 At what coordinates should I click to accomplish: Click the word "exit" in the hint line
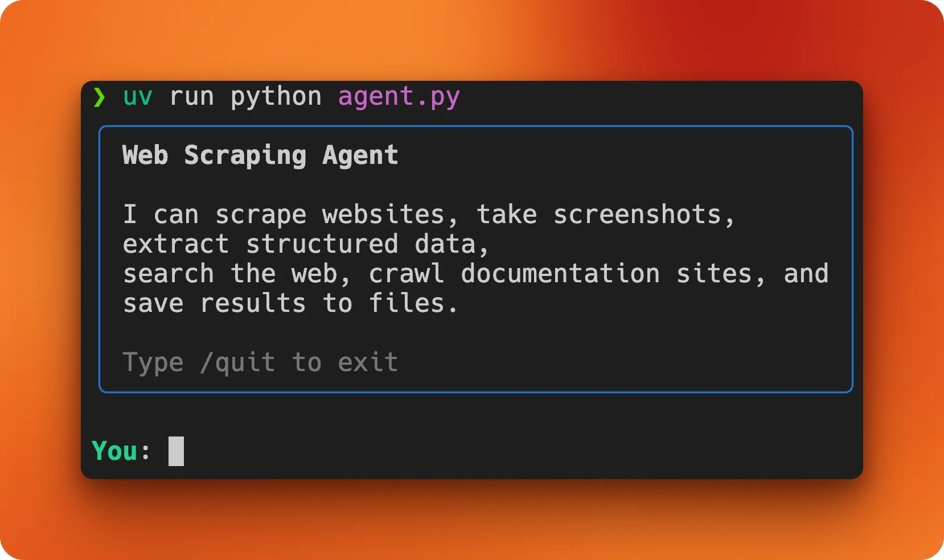point(368,363)
